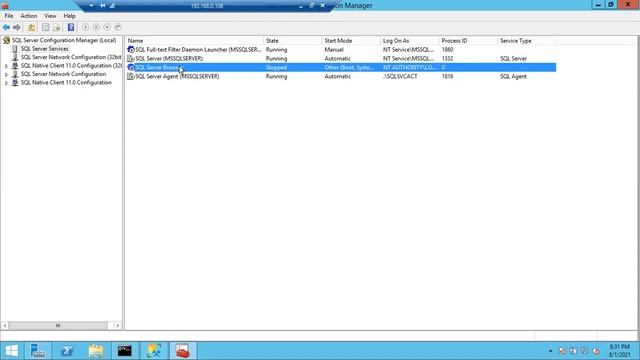Click Process ID 1332 cell
The image size is (640, 360).
[447, 58]
